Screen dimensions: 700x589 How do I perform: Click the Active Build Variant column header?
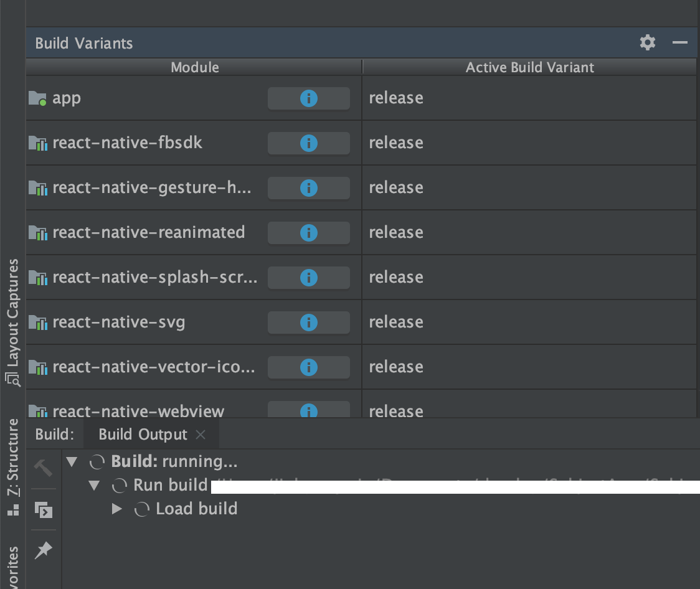click(x=529, y=67)
